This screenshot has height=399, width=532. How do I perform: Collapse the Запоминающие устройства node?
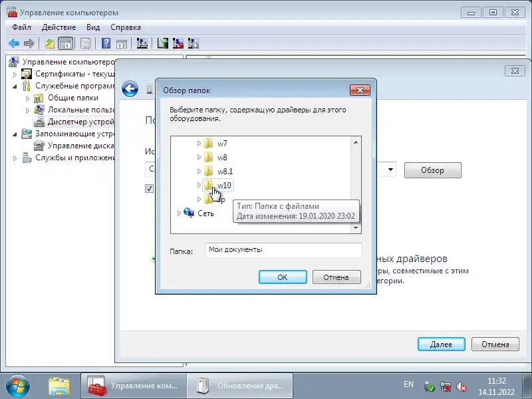pyautogui.click(x=15, y=134)
